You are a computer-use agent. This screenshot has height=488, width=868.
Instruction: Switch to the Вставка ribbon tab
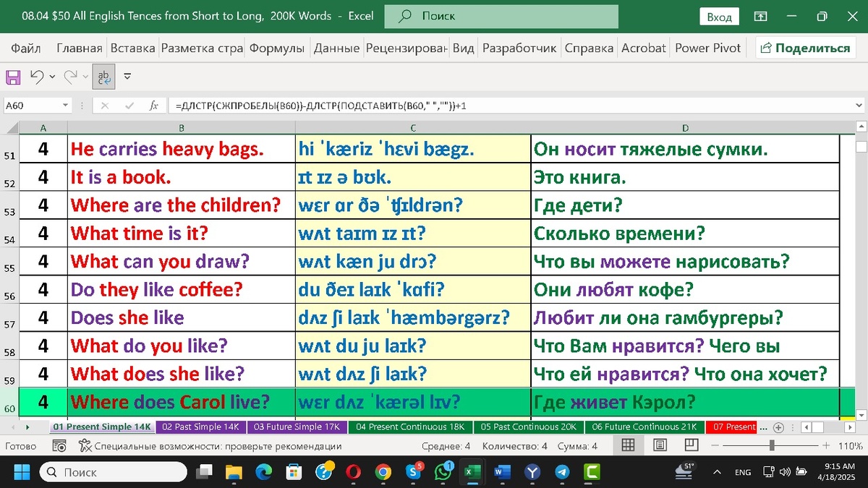(x=132, y=48)
